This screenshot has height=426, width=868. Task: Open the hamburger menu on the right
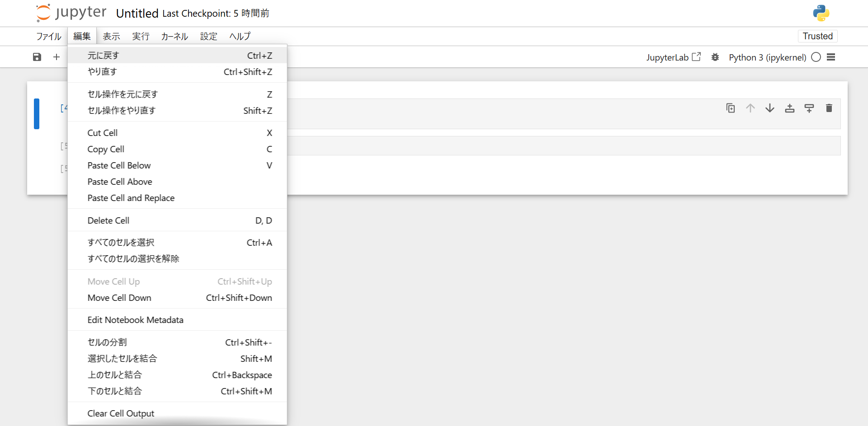pos(831,57)
